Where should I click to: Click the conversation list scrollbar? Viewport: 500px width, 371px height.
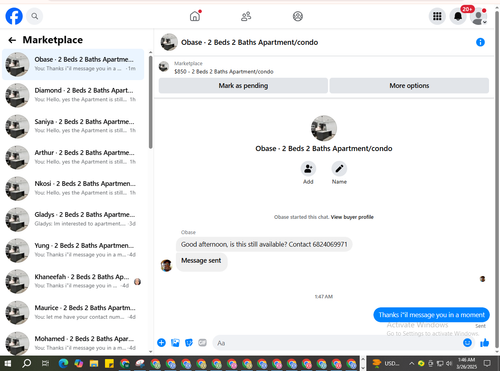[150, 102]
